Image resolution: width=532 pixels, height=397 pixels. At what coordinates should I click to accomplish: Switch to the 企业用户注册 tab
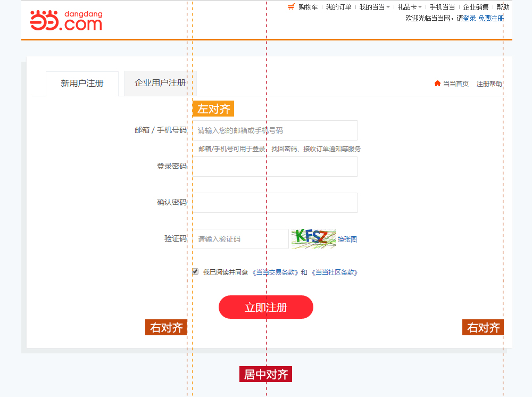pyautogui.click(x=160, y=83)
